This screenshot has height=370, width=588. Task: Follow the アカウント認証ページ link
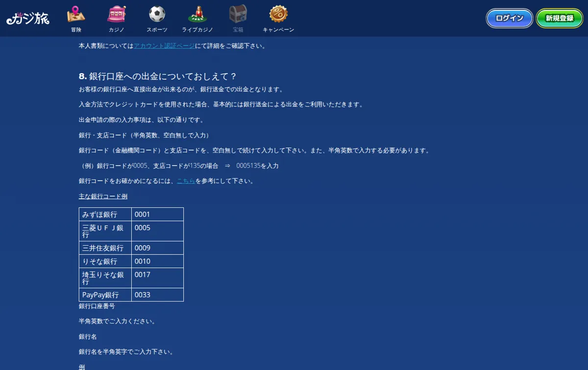[x=164, y=46]
